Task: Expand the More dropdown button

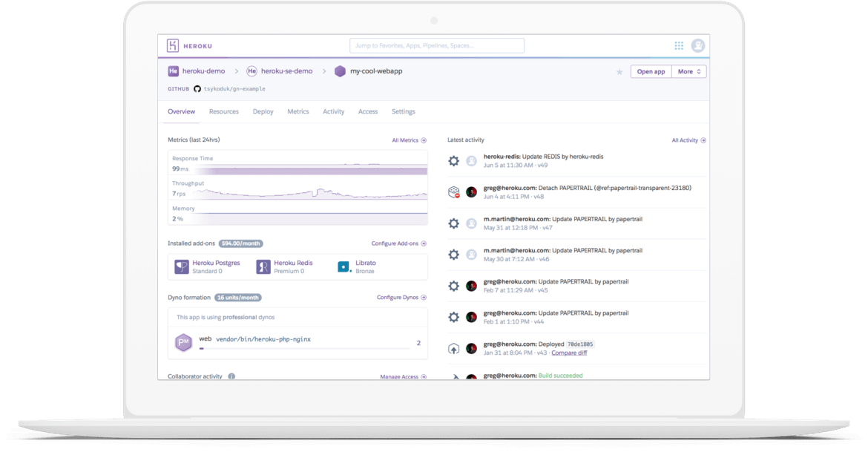Action: point(688,71)
